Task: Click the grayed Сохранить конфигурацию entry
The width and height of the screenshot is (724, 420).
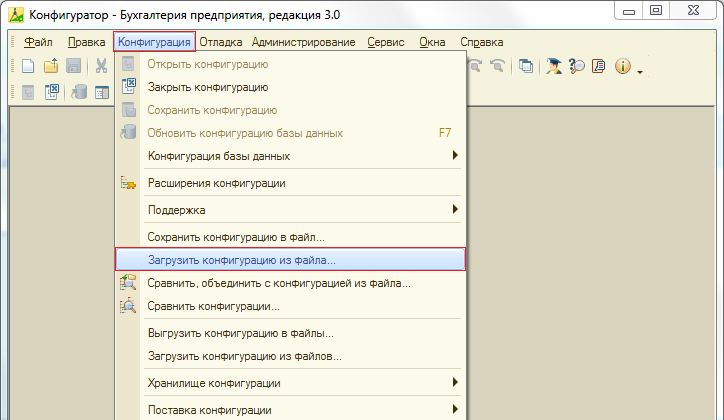Action: (290, 110)
